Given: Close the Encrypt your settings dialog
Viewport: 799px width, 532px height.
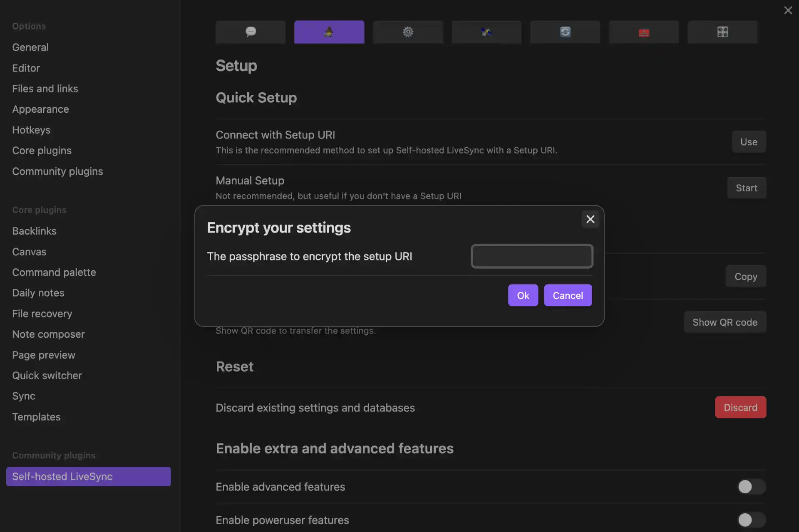Looking at the screenshot, I should [x=590, y=219].
